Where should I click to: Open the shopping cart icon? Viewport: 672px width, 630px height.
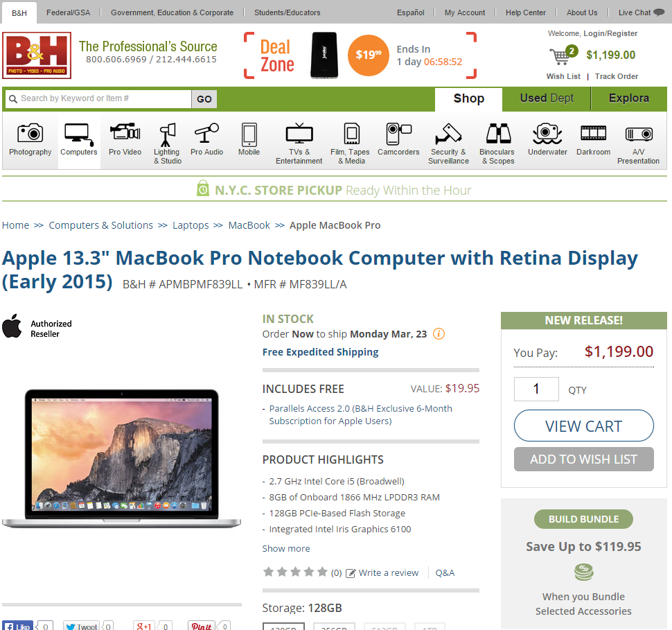coord(560,56)
